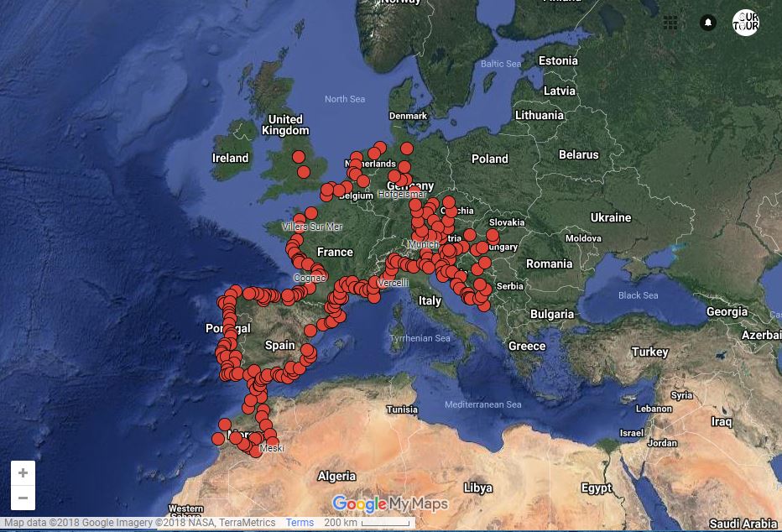Zoom out with the minus button

[23, 498]
